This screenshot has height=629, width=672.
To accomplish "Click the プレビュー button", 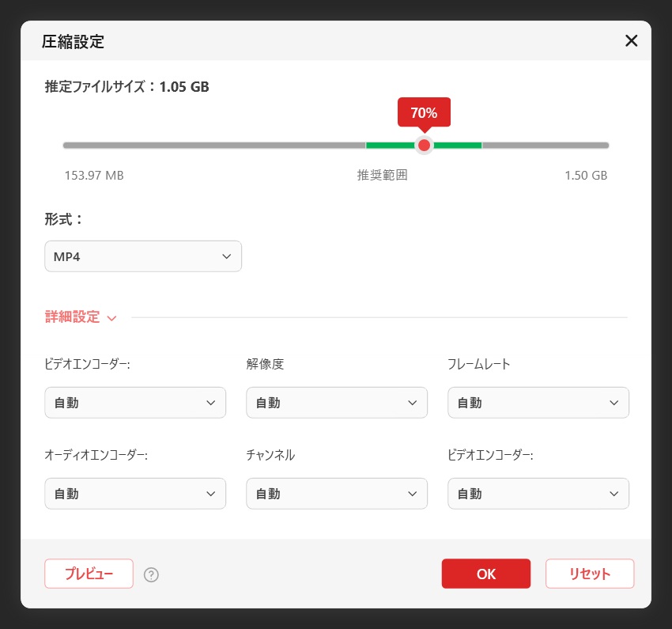I will pos(89,574).
